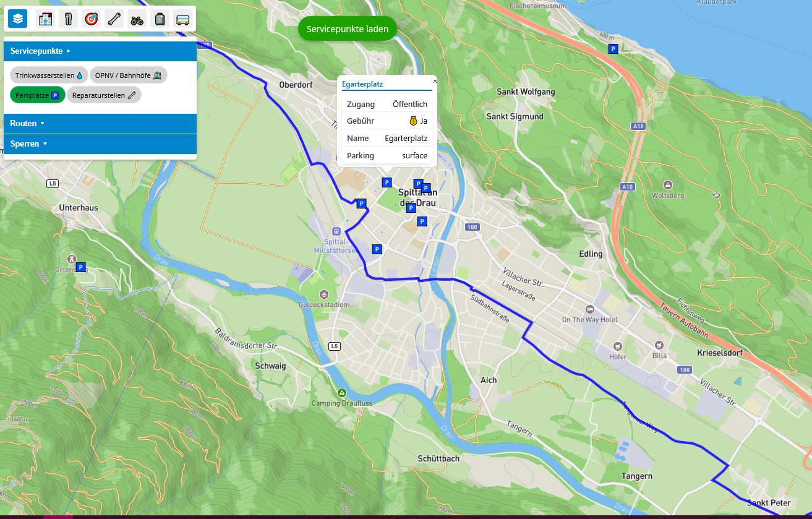Disable the green Parkplätze toggle
812x519 pixels.
point(38,95)
